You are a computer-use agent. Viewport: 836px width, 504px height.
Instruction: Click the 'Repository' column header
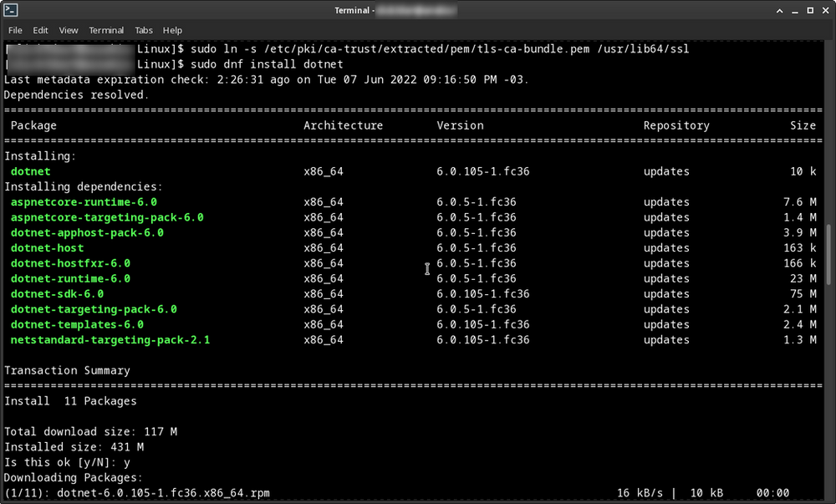[x=676, y=125]
